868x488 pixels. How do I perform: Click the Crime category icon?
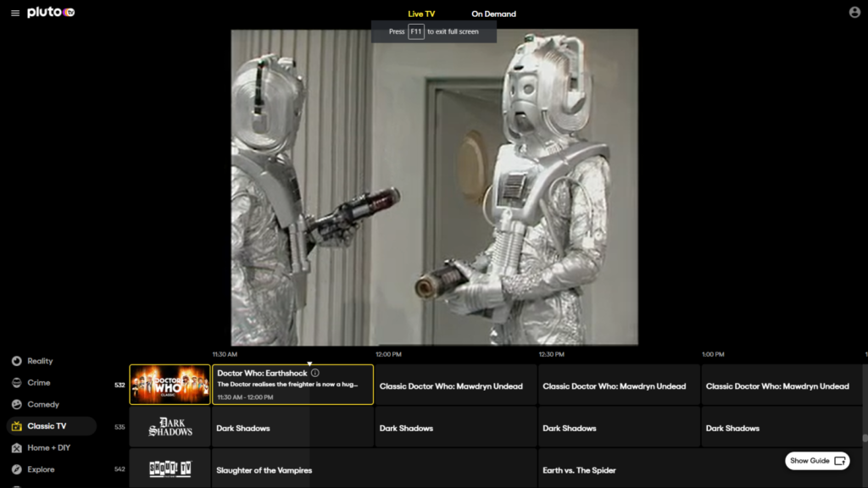17,383
